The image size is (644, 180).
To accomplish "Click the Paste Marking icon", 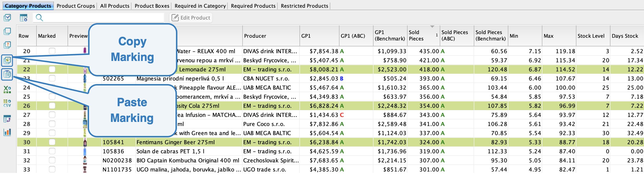I will coord(7,74).
